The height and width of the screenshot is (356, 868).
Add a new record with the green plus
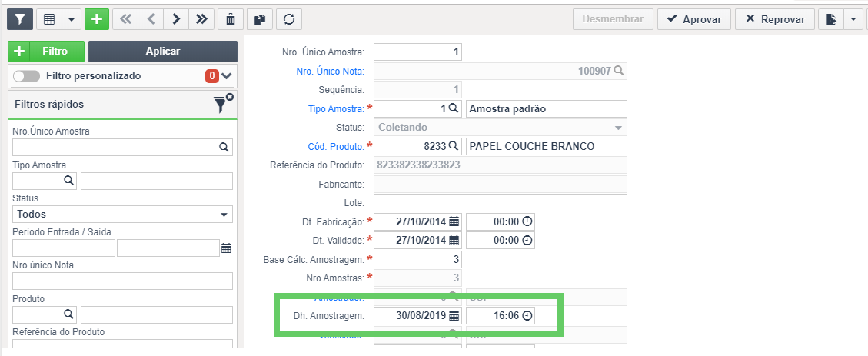[97, 19]
